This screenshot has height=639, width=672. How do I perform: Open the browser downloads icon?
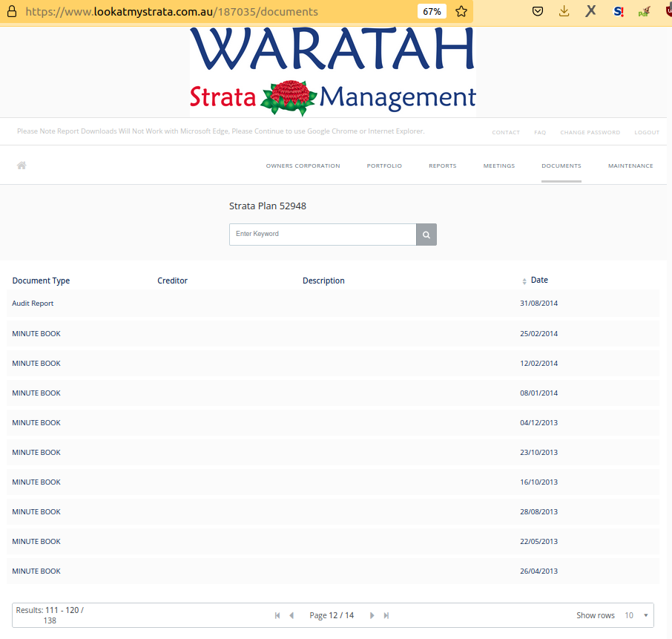[564, 12]
